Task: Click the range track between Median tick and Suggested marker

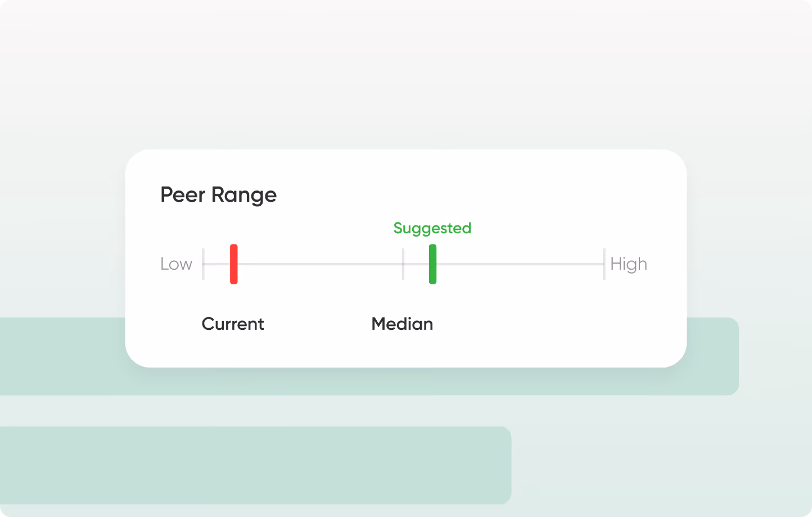Action: click(x=417, y=264)
